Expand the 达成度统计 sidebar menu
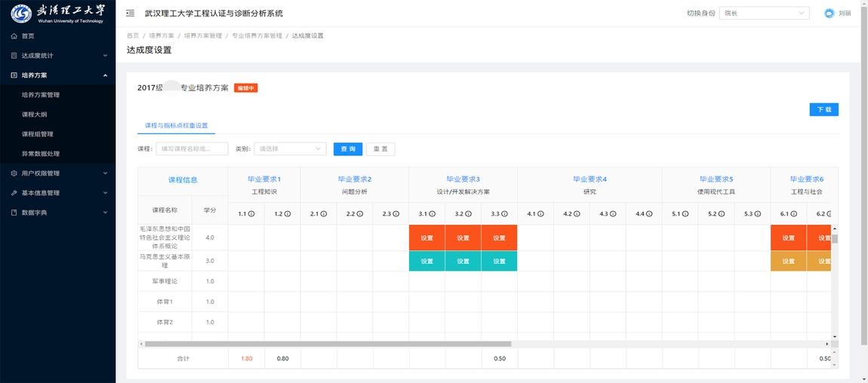The image size is (868, 383). coord(57,55)
